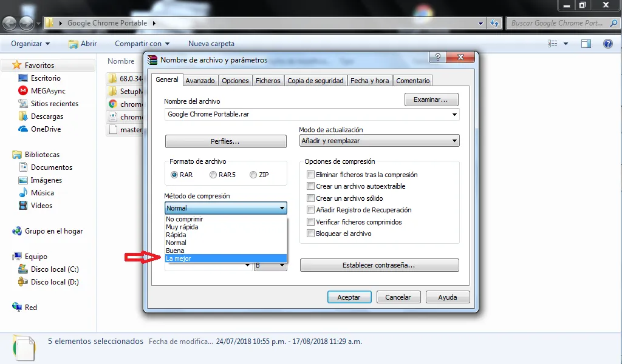Click the Equipo computer icon
622x364 pixels.
(x=16, y=256)
